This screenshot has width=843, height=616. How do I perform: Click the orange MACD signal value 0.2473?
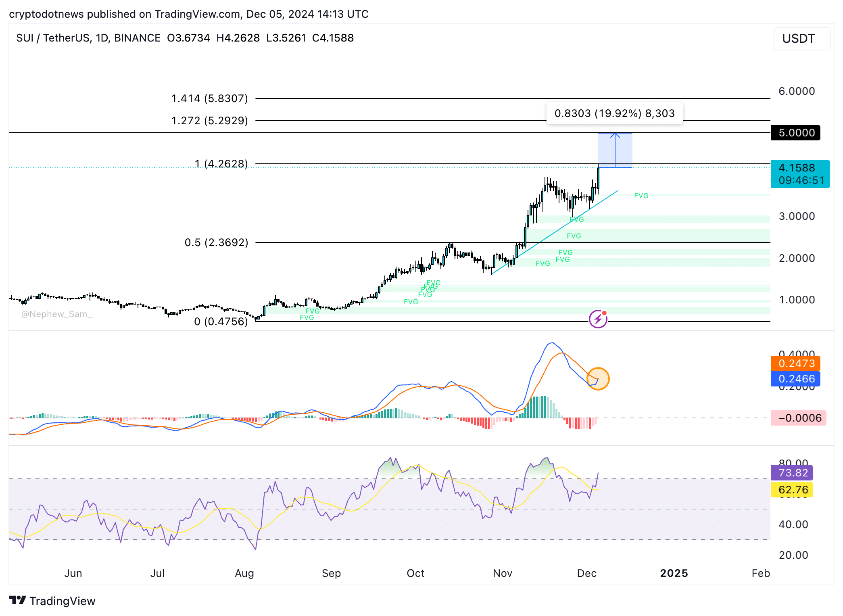click(x=795, y=363)
